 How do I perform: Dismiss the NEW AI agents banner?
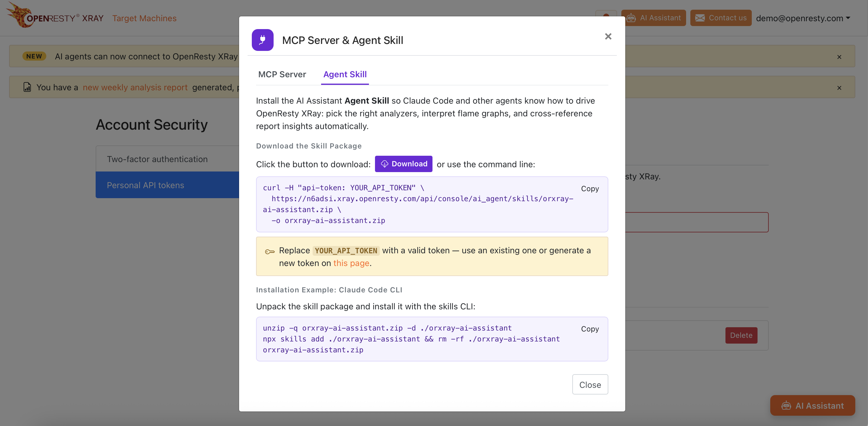click(839, 57)
